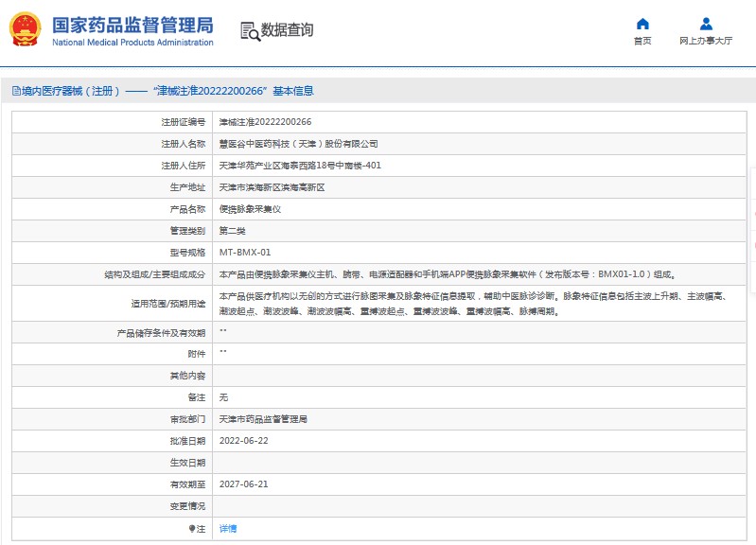Select approval date 2022-06-22

tap(243, 441)
